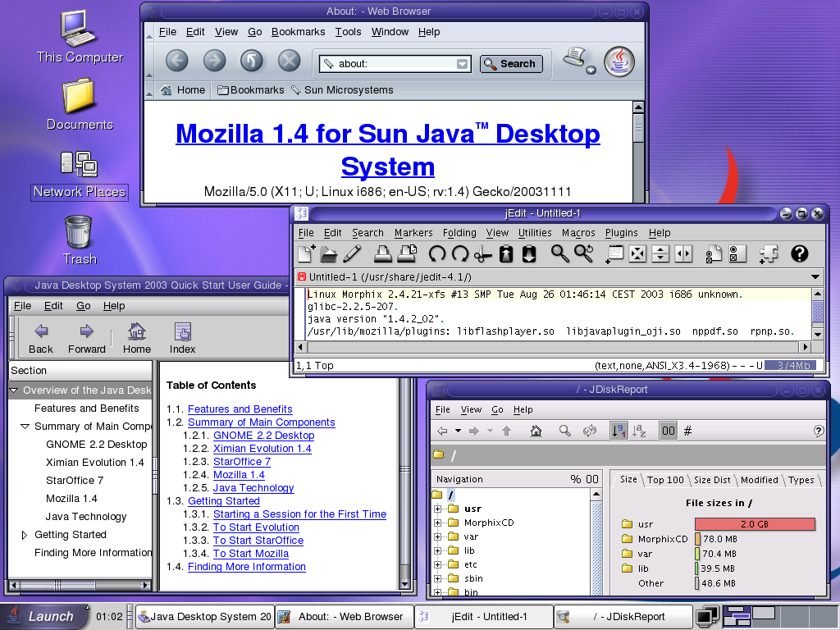Split jEdit view vertically
The width and height of the screenshot is (840, 630).
[x=683, y=254]
